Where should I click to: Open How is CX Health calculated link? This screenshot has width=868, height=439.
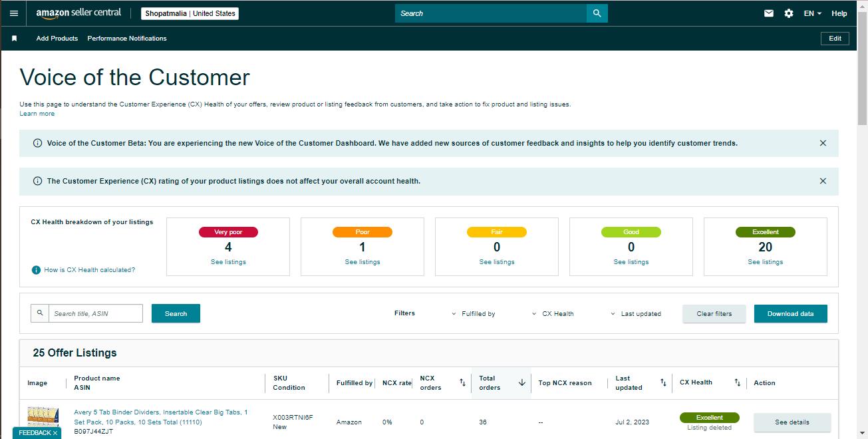(x=89, y=270)
